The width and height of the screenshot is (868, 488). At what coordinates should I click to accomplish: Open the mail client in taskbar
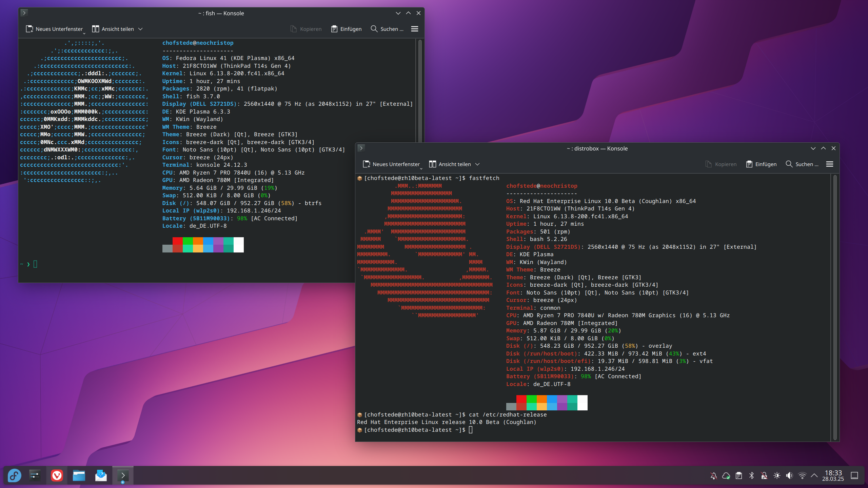[101, 475]
